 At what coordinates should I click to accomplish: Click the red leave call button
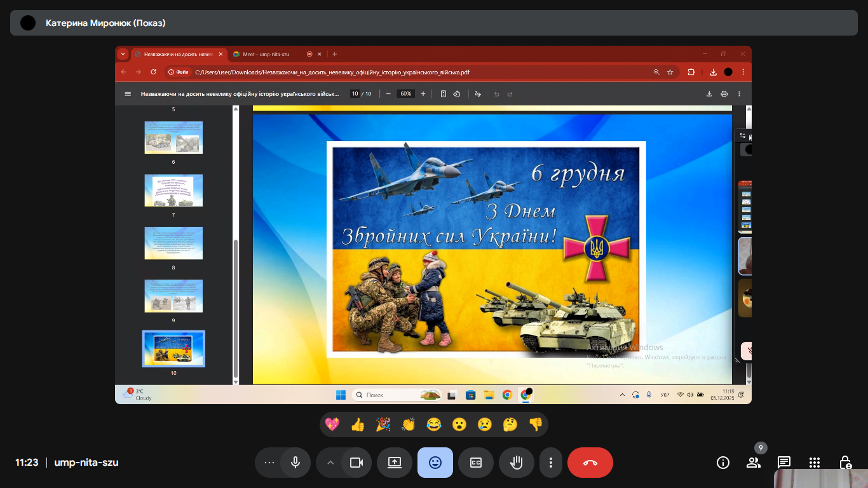[x=590, y=463]
